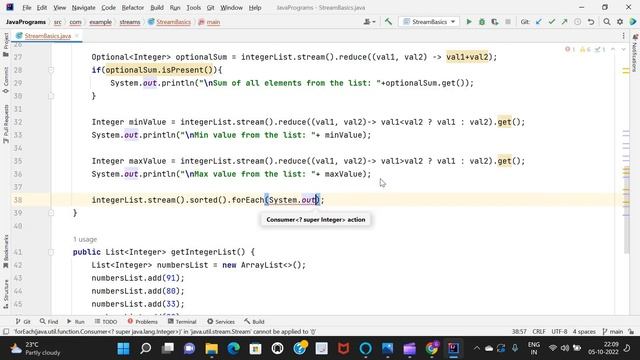Viewport: 640px width, 360px height.
Task: Open the Project tool window
Action: [x=6, y=45]
